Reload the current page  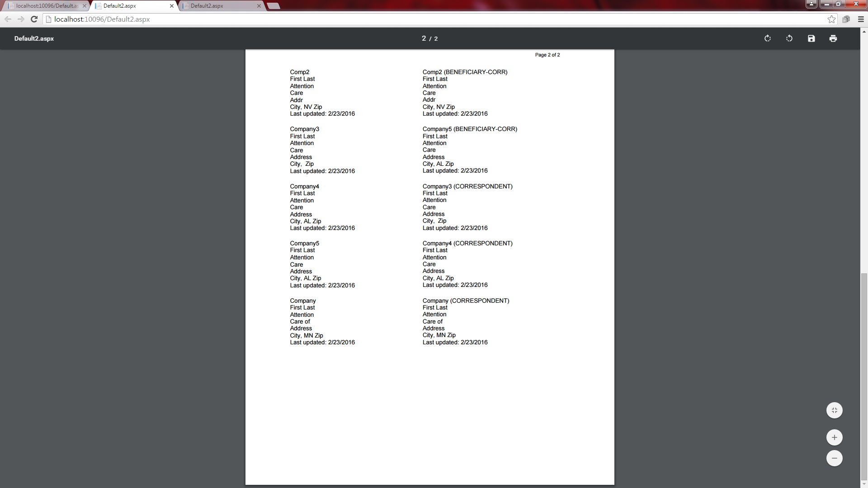34,19
